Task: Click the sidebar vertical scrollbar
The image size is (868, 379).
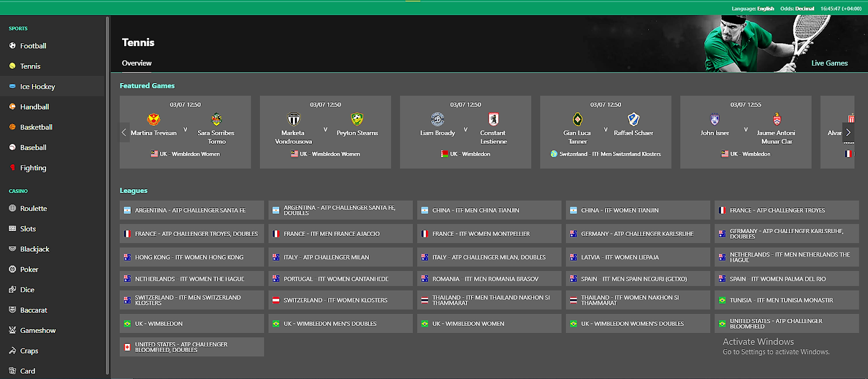Action: 107,195
